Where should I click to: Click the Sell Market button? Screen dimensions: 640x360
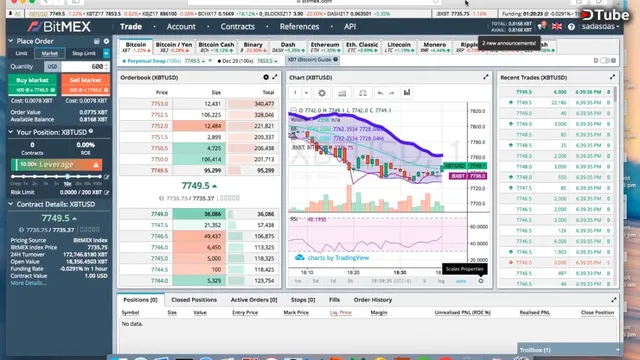[85, 84]
